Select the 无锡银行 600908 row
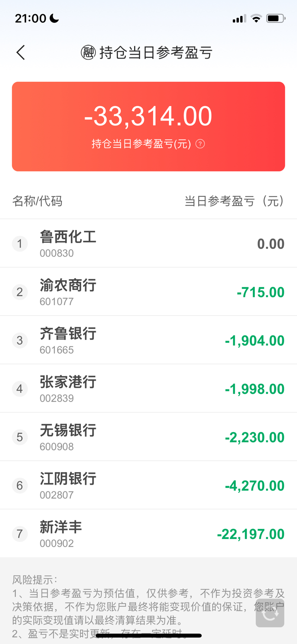The image size is (297, 644). 148,437
